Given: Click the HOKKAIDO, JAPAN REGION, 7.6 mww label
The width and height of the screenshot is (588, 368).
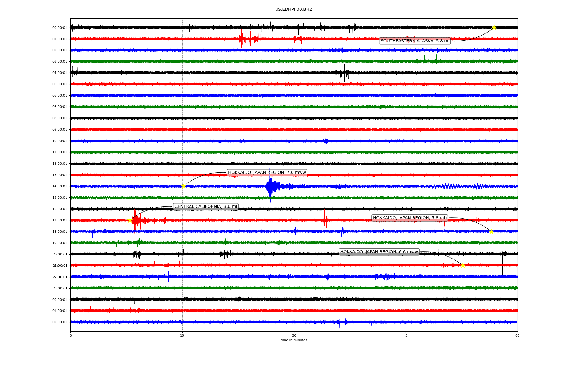Looking at the screenshot, I should tap(267, 173).
